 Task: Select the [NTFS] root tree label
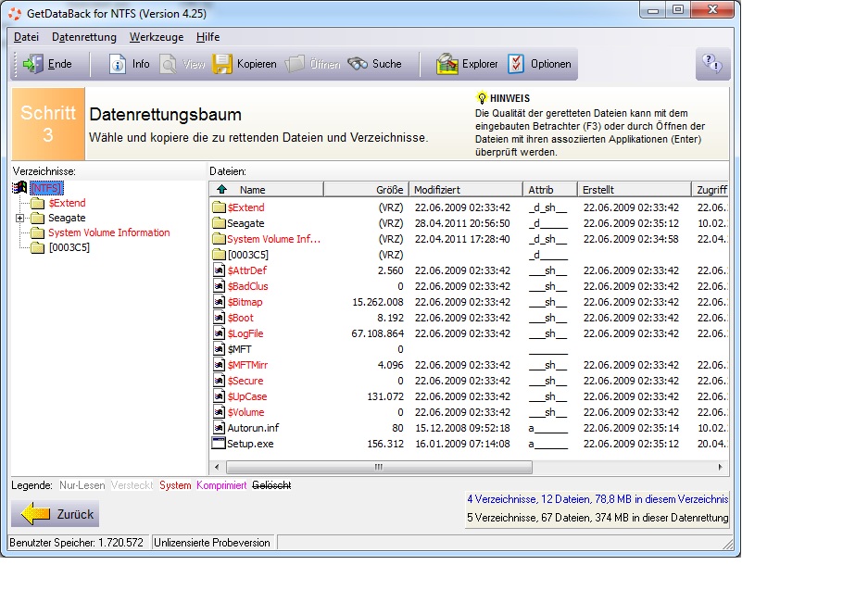pos(46,188)
